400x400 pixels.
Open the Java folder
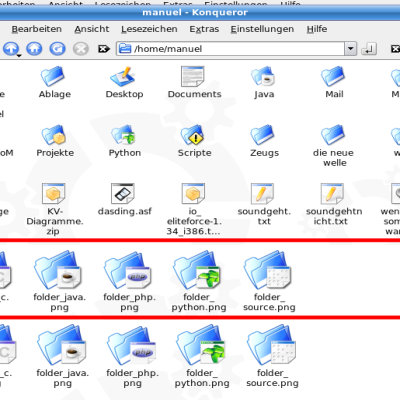pos(264,82)
